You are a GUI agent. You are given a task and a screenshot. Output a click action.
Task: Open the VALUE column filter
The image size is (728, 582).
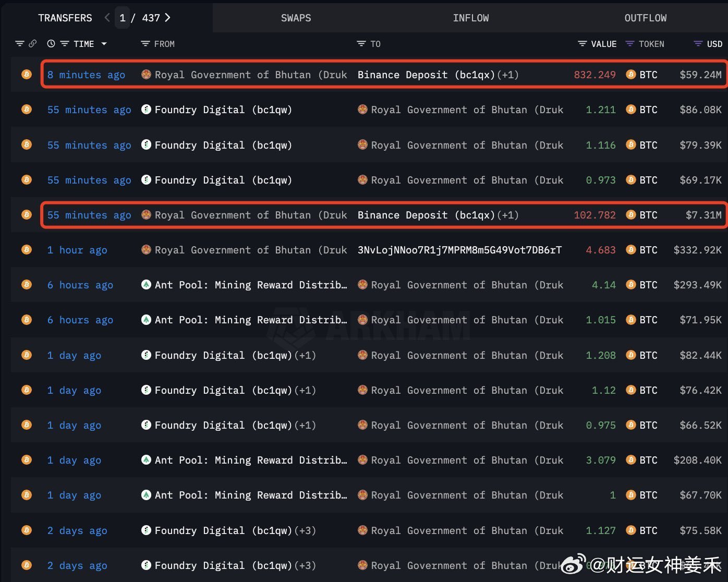click(x=583, y=44)
